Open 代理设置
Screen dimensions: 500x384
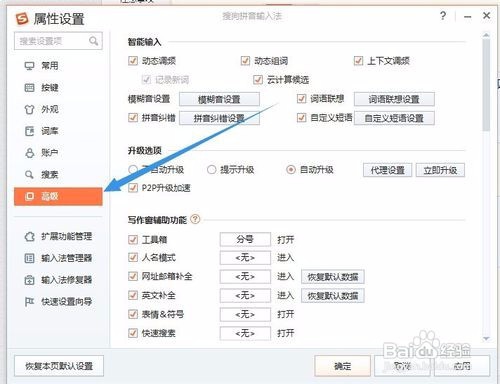[387, 170]
